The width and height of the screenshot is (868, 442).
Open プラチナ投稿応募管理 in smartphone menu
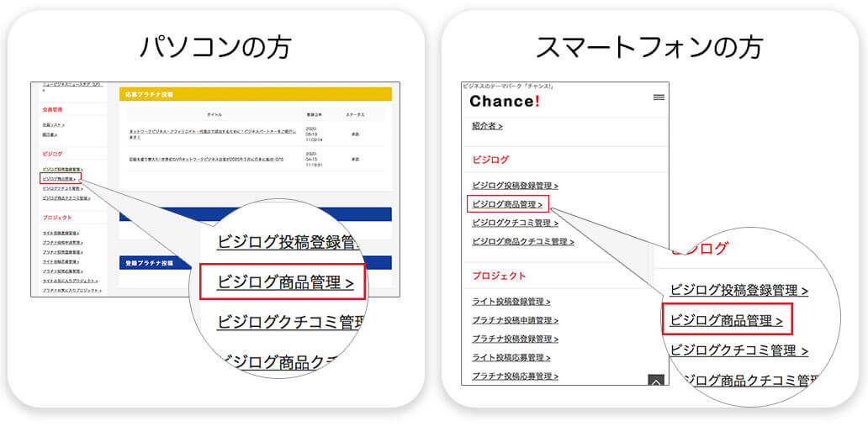[x=515, y=376]
